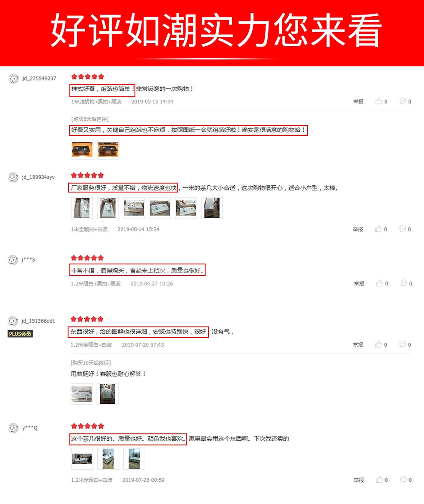
Task: Like the review by jd_275549237
Action: 381,101
